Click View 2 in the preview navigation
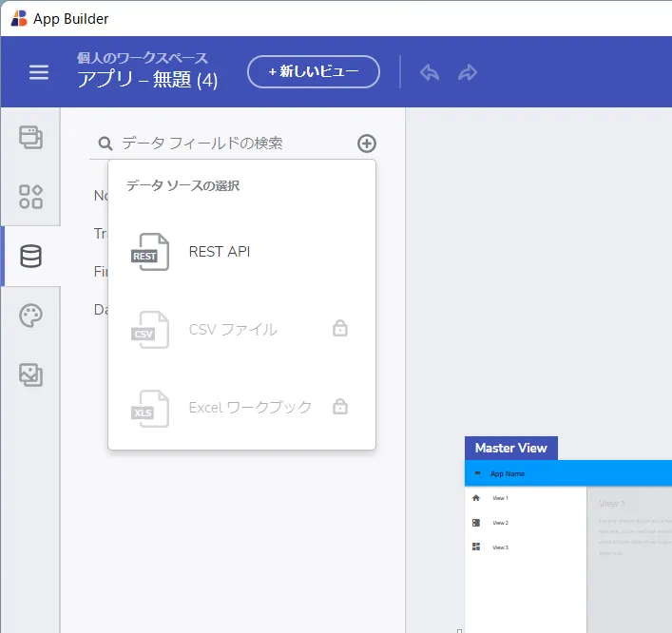Image resolution: width=672 pixels, height=633 pixels. click(x=500, y=523)
